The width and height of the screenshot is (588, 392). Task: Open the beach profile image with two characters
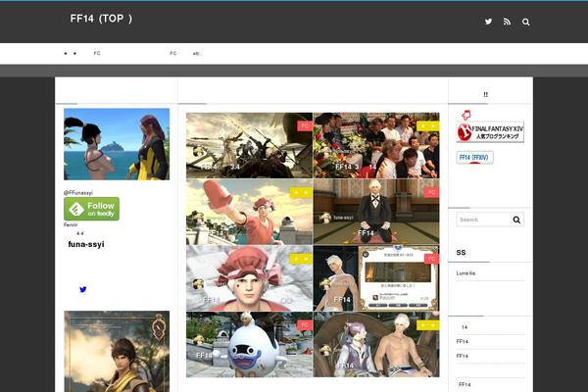click(117, 144)
